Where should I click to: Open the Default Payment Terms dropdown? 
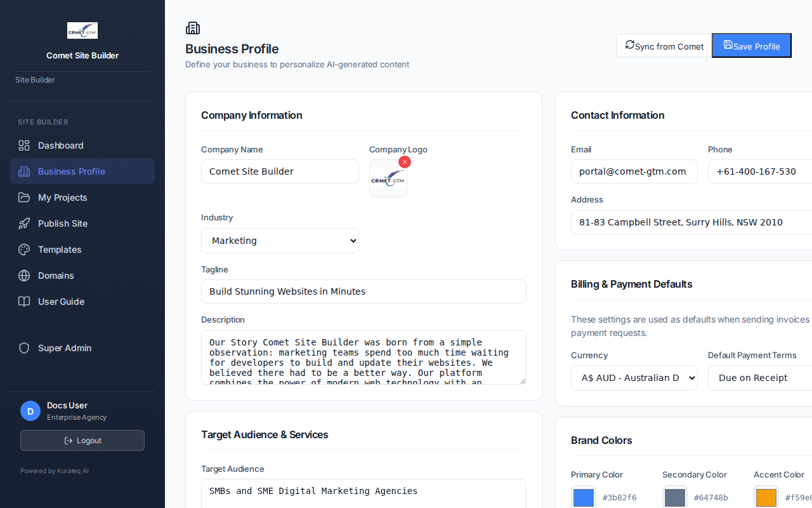[761, 378]
